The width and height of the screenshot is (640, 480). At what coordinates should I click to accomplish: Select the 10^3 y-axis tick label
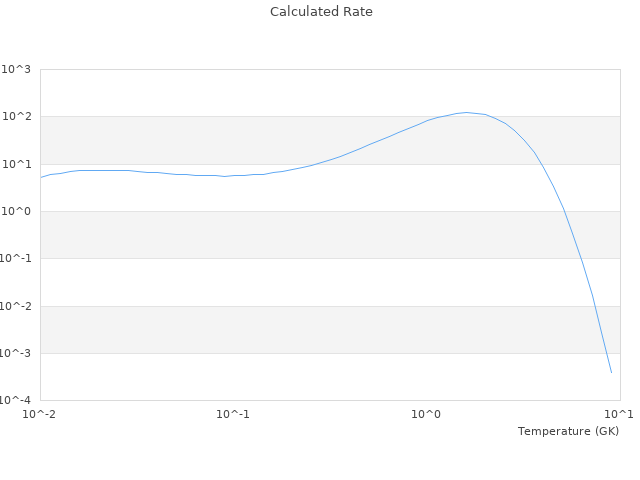(x=16, y=69)
